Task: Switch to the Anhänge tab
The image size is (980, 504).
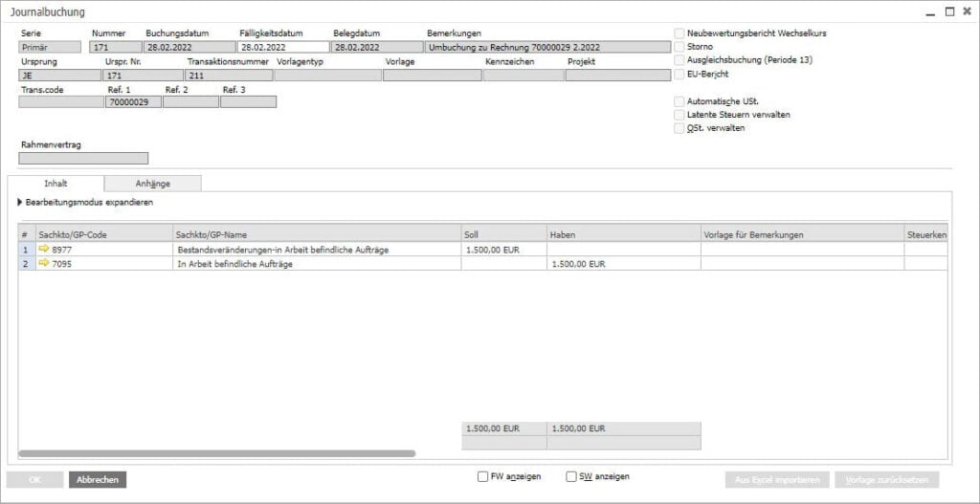Action: click(x=152, y=184)
